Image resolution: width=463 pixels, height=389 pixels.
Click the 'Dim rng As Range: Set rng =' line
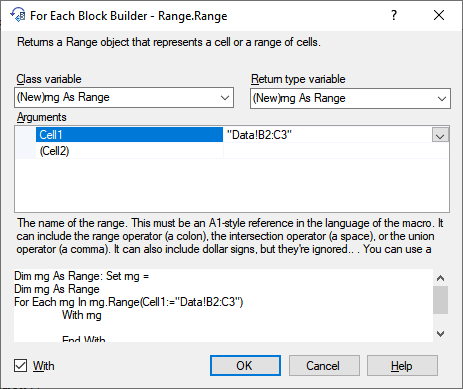pos(82,276)
